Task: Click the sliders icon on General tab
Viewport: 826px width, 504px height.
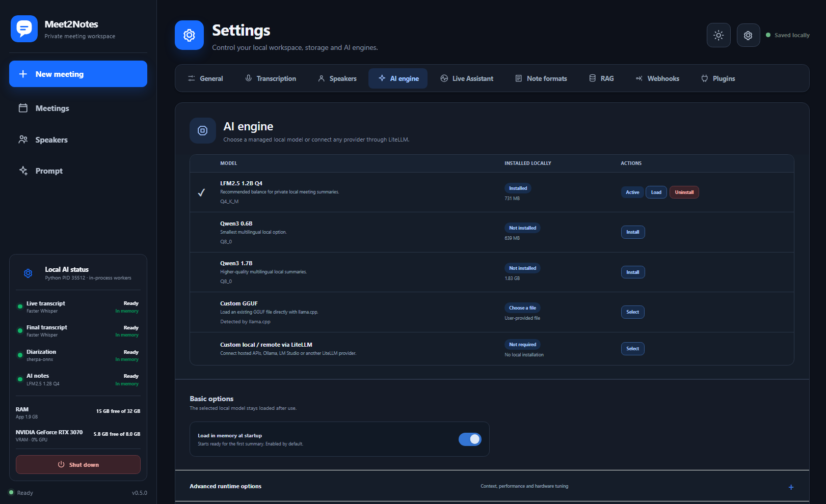Action: coord(192,78)
